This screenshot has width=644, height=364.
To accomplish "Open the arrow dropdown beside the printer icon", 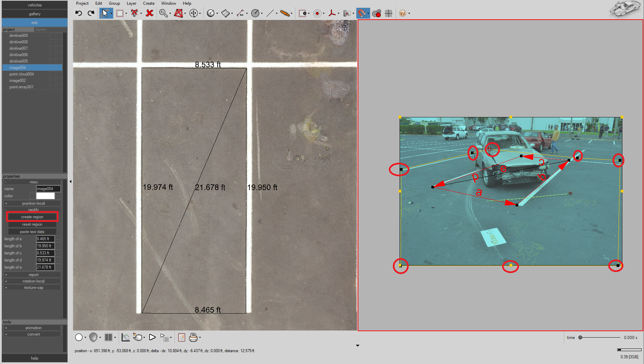I will (200, 338).
